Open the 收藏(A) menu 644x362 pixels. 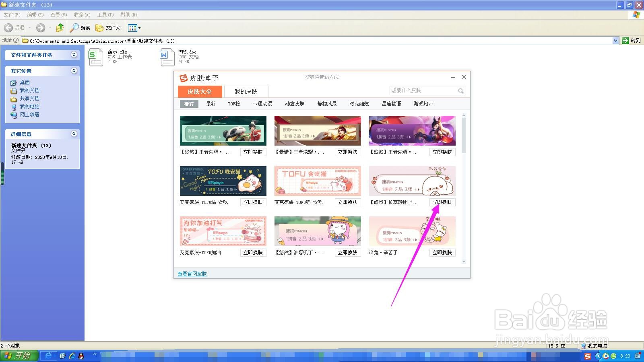tap(82, 15)
